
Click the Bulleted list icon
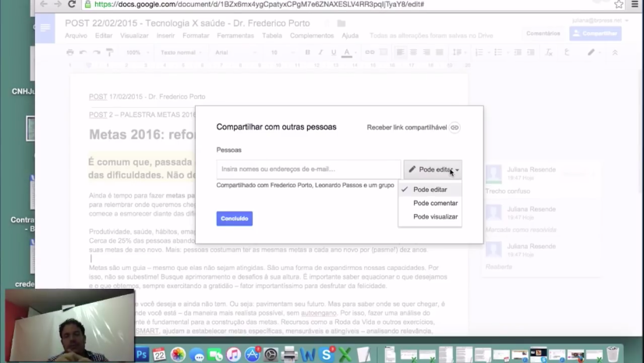pyautogui.click(x=498, y=52)
